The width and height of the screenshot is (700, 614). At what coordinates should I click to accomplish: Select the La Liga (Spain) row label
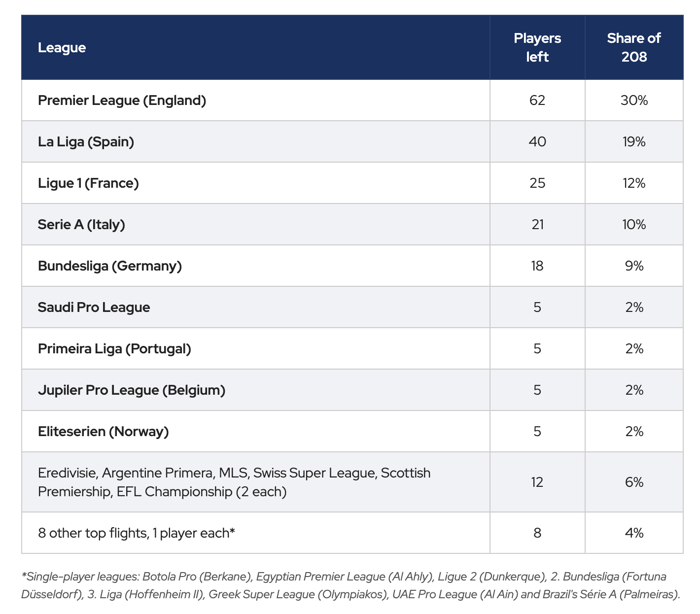(86, 142)
